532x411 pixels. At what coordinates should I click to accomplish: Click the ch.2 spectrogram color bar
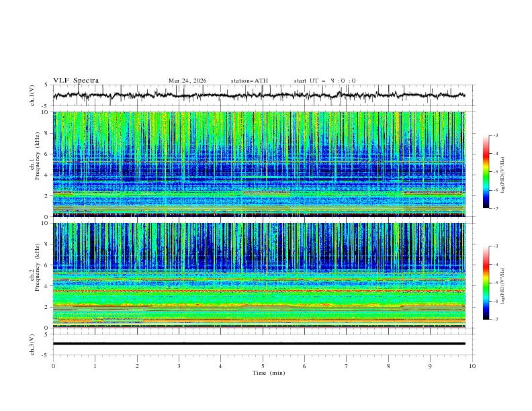pos(486,283)
